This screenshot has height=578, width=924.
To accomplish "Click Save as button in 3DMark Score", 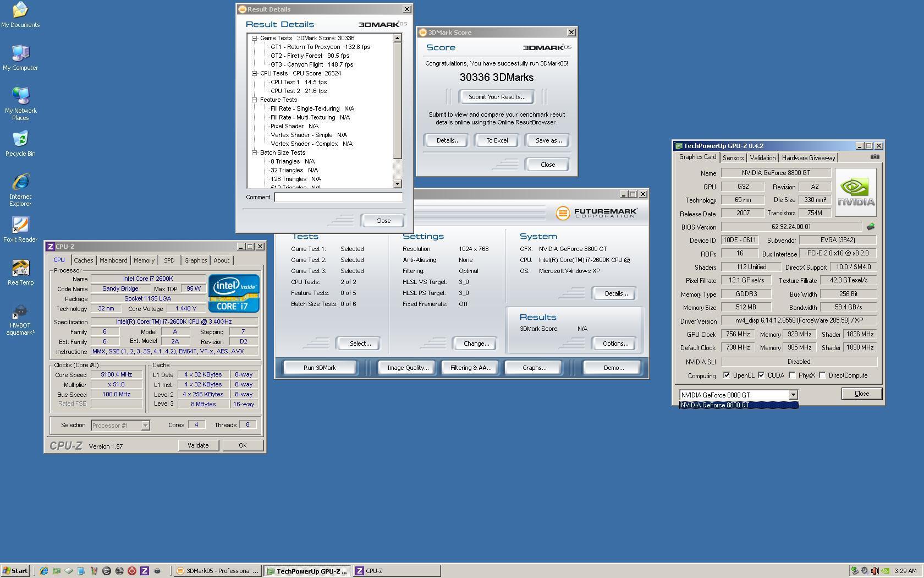I will pos(548,140).
